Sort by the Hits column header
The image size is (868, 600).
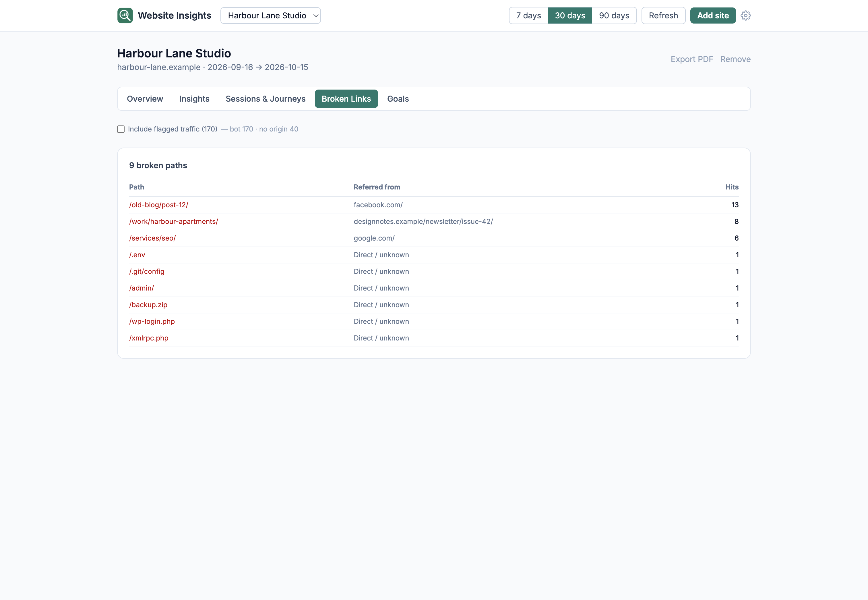point(732,187)
